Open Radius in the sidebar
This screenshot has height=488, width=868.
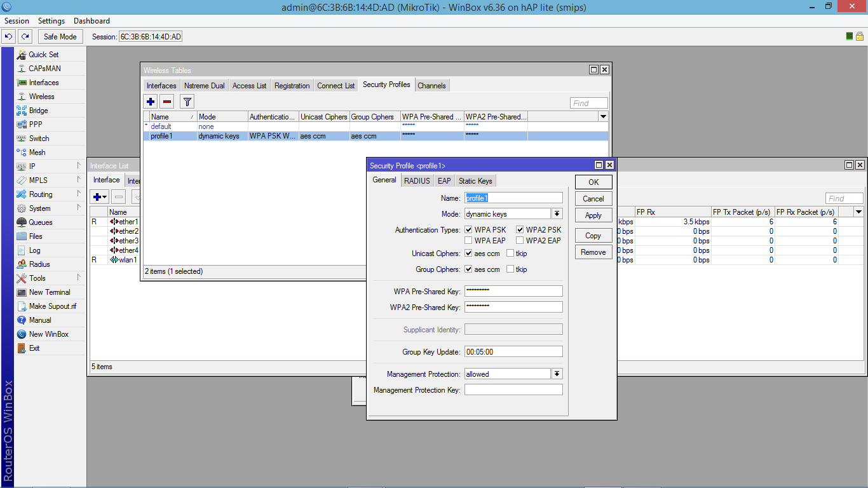click(x=39, y=264)
